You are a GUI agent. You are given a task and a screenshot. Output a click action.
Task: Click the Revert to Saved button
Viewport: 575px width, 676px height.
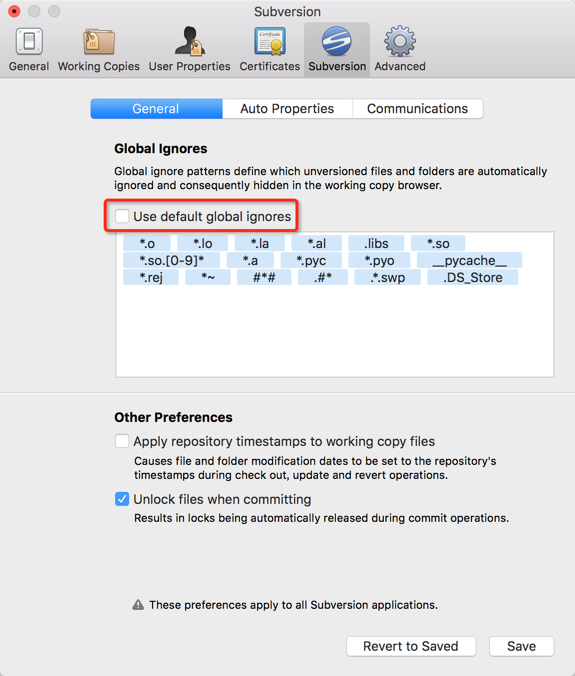[411, 646]
